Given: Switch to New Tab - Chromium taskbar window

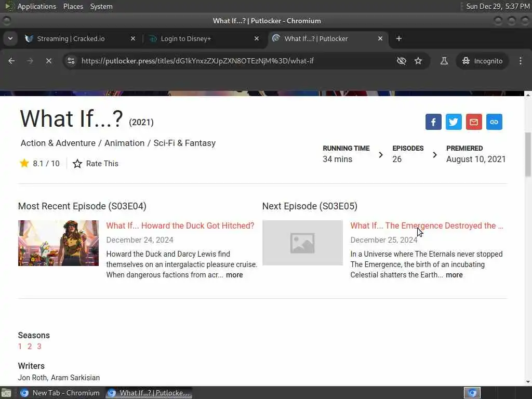Looking at the screenshot, I should (60, 393).
